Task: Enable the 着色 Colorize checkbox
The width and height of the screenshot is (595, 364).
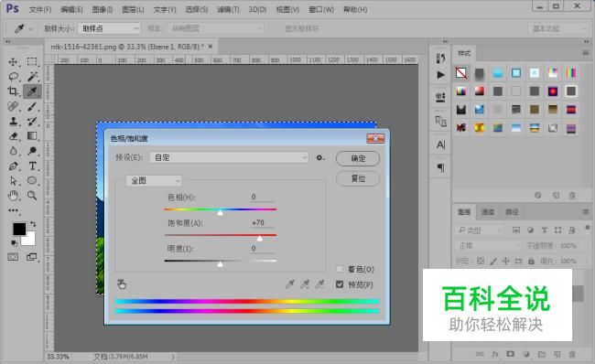Action: [340, 269]
